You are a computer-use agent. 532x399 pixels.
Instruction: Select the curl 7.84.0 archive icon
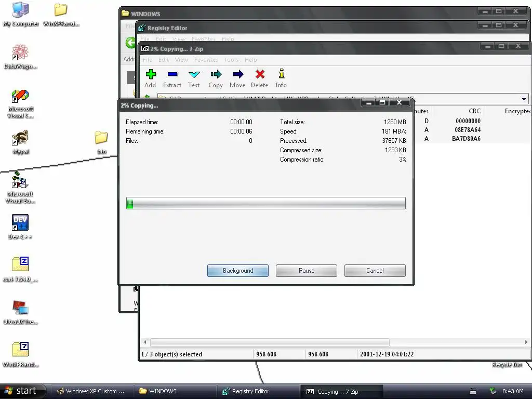coord(20,270)
